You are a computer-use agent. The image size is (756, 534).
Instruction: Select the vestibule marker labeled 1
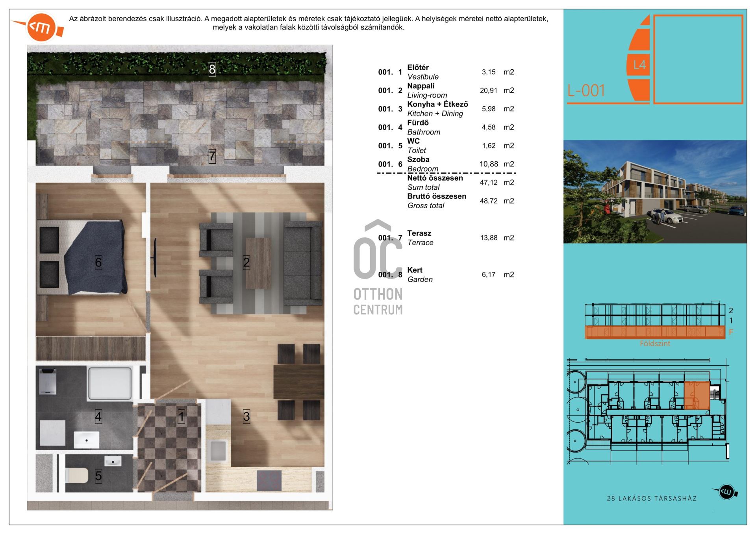coord(181,417)
